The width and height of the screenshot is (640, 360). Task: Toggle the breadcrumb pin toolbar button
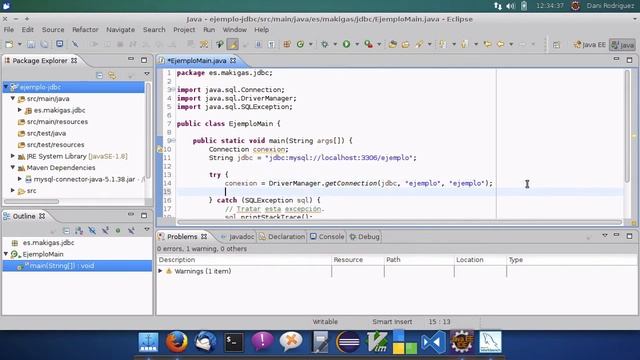click(x=220, y=44)
